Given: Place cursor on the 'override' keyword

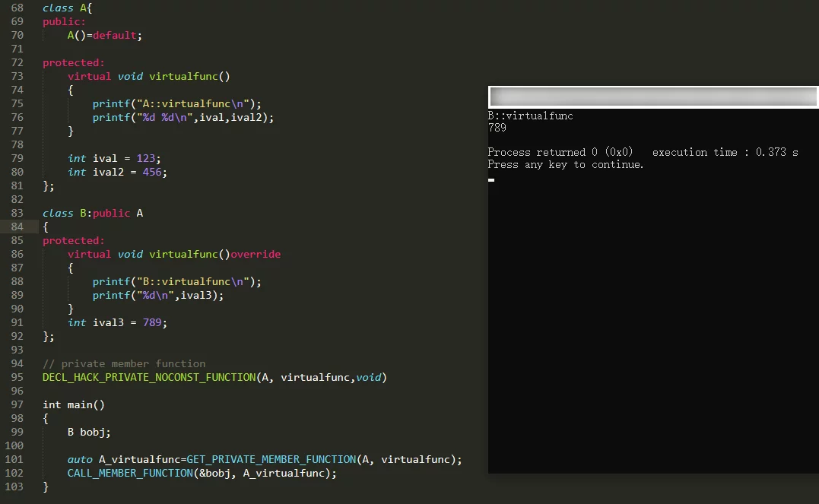Looking at the screenshot, I should point(256,254).
